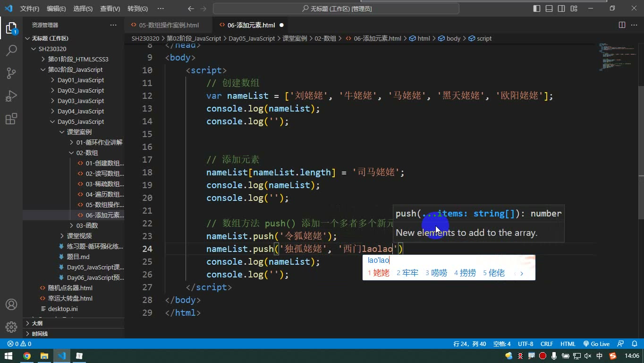The width and height of the screenshot is (644, 363).
Task: Click the Go Live status bar button
Action: (596, 344)
